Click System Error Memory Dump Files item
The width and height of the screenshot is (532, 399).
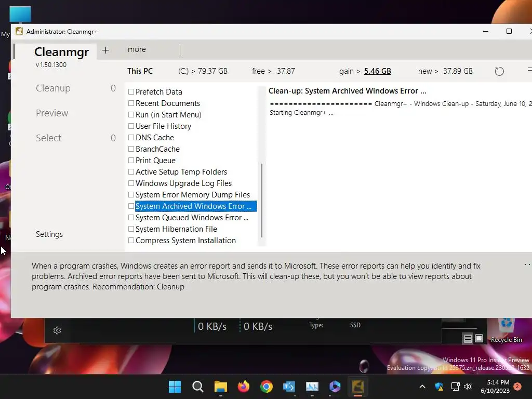(193, 195)
